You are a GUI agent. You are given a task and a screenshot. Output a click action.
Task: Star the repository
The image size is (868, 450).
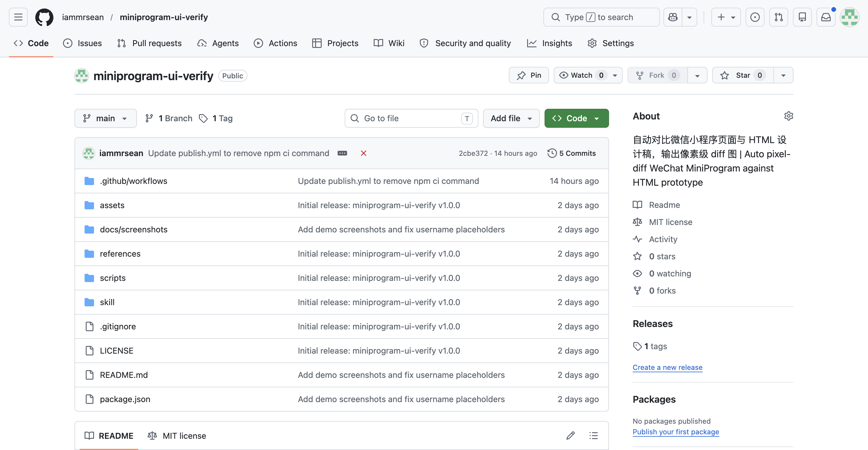(x=743, y=75)
